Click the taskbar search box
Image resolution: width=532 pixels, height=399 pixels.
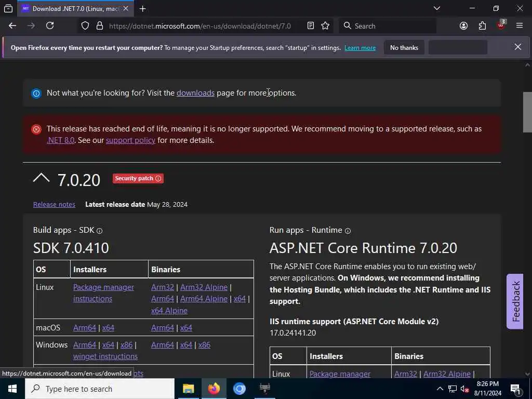pyautogui.click(x=100, y=389)
